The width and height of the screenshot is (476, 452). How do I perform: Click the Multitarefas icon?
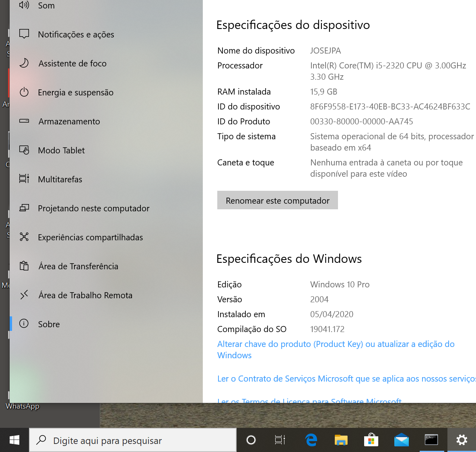pyautogui.click(x=24, y=179)
